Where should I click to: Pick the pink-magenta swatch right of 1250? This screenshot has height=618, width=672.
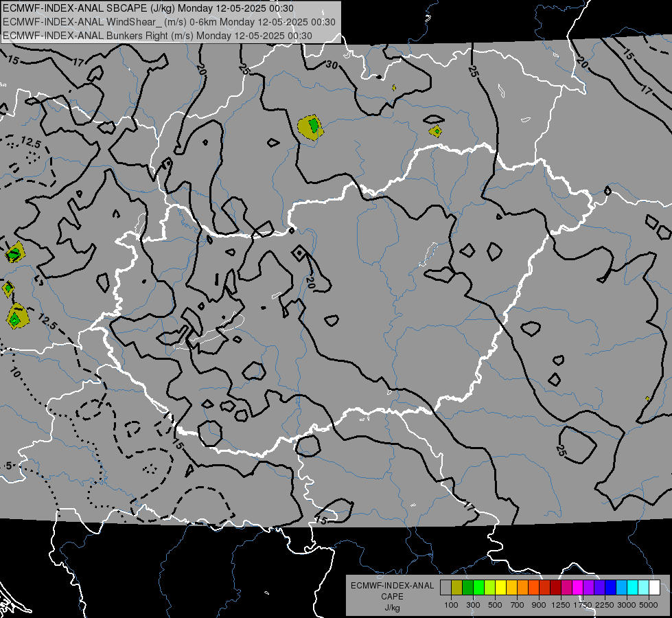(x=566, y=588)
